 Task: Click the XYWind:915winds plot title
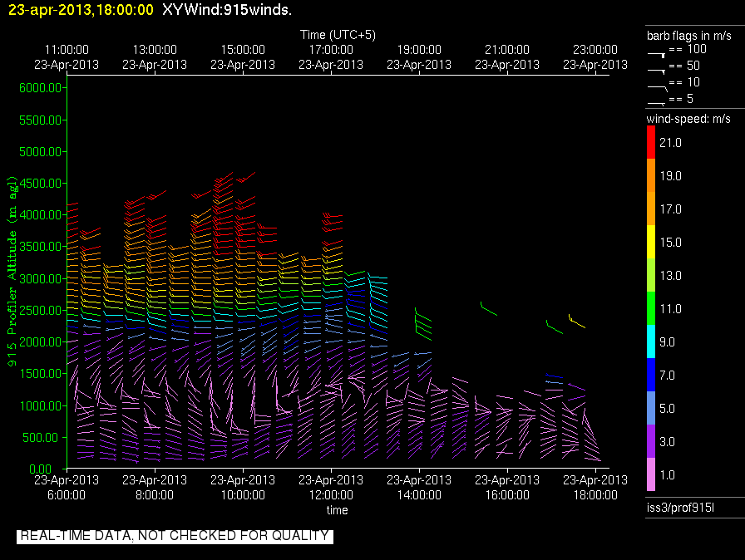coord(227,10)
